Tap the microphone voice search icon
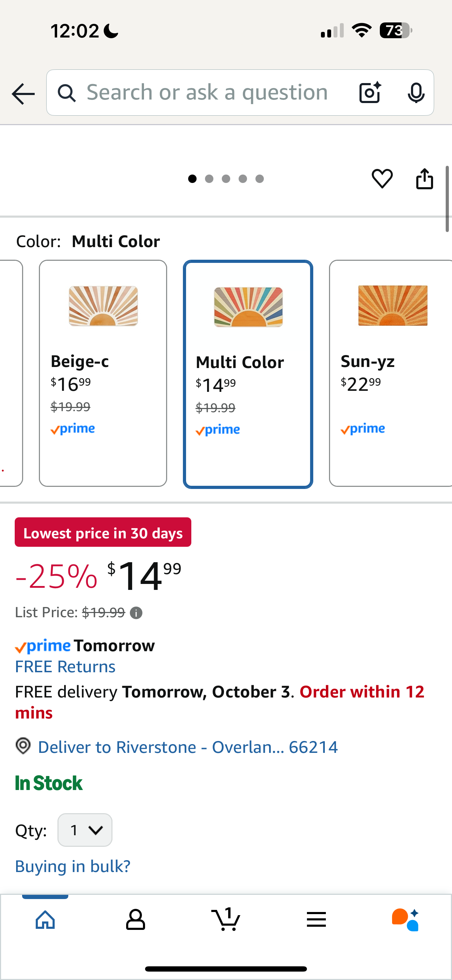Screen dimensions: 452x980 pos(416,93)
